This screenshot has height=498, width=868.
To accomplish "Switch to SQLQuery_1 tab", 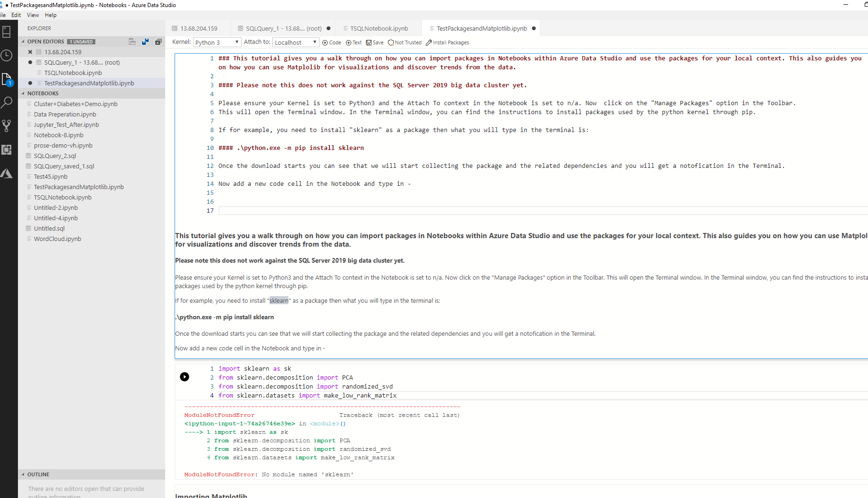I will pos(283,28).
